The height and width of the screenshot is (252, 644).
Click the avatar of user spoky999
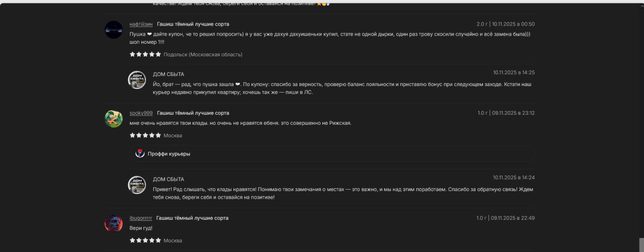(x=114, y=119)
